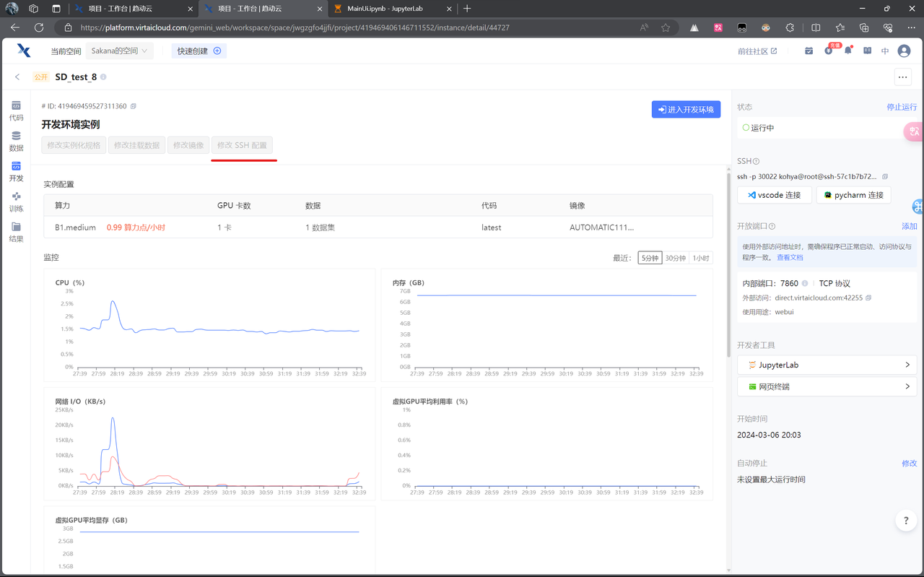
Task: Click the info icon beside SD_test_8
Action: [103, 77]
